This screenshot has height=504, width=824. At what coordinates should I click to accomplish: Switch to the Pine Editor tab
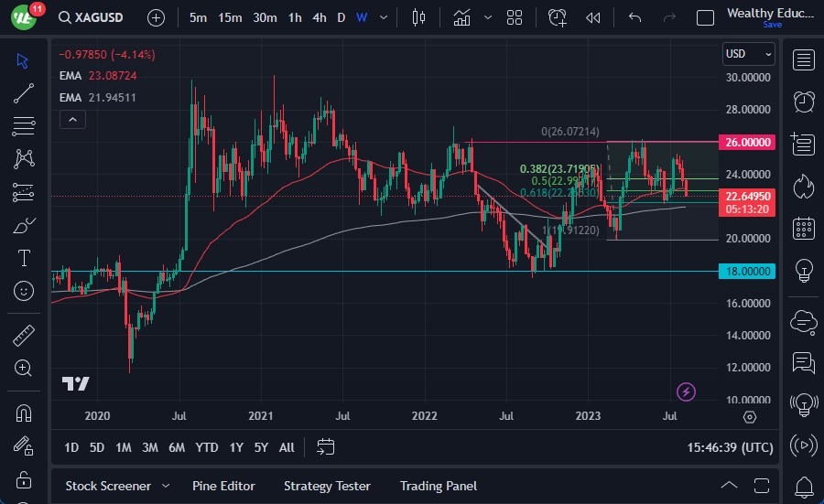coord(223,486)
